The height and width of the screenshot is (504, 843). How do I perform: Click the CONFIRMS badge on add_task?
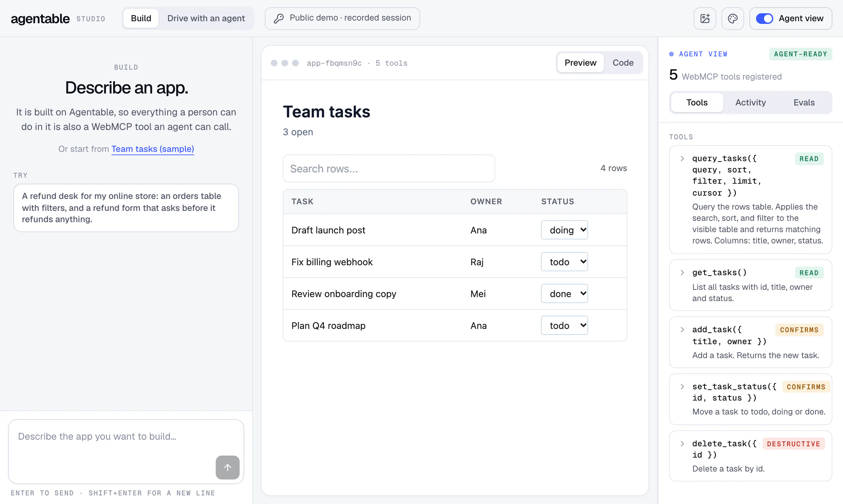[799, 330]
